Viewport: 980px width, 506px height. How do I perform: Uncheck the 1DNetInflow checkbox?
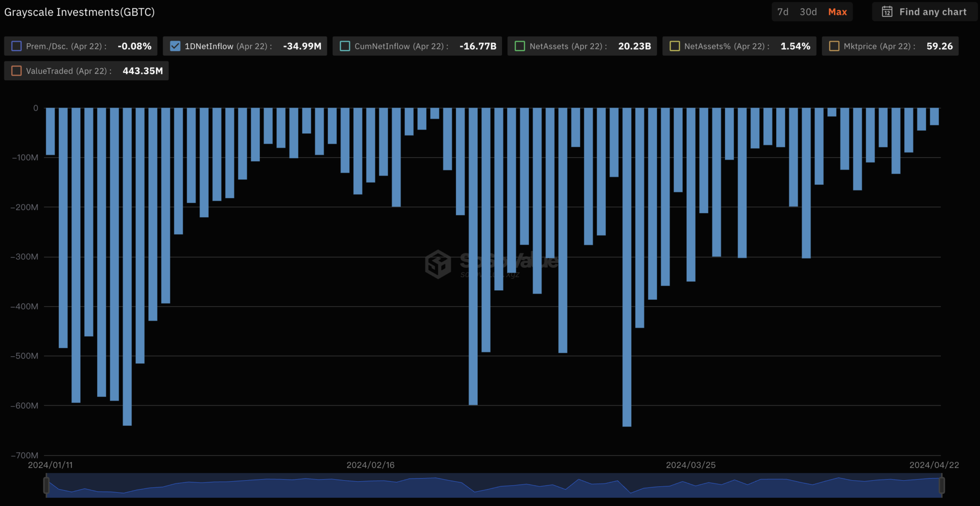coord(175,46)
